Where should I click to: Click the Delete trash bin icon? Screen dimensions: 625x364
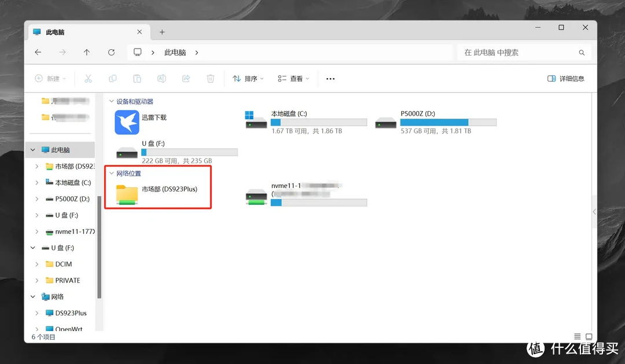(x=211, y=79)
